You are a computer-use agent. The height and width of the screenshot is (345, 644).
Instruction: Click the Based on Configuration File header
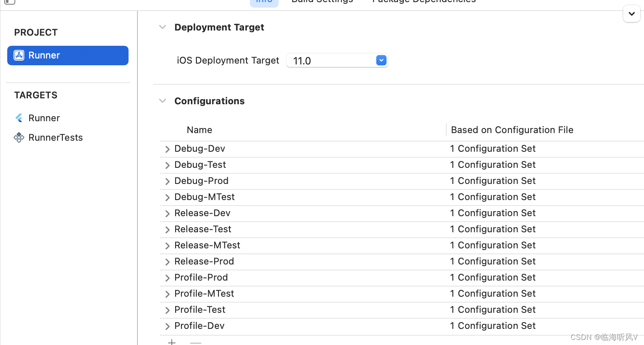(512, 130)
